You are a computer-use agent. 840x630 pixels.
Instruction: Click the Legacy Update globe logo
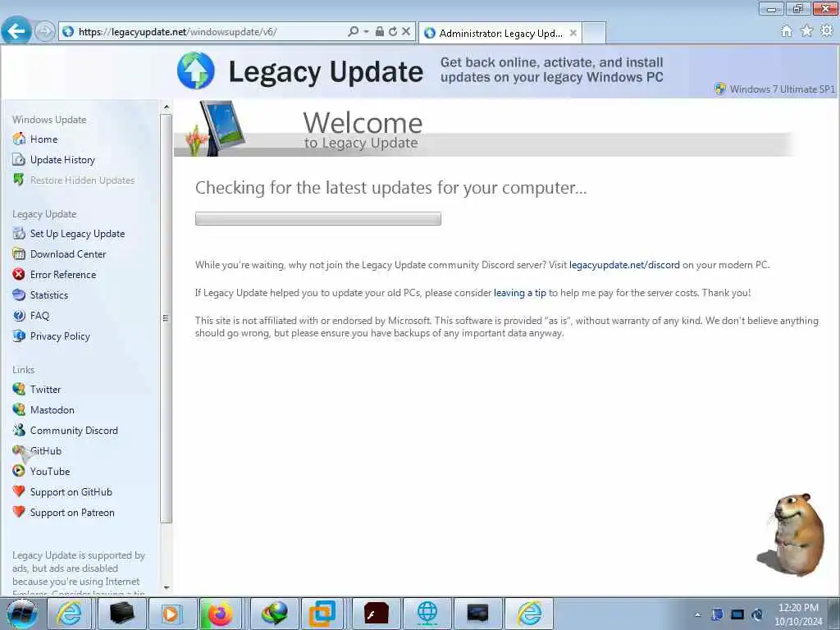[196, 71]
